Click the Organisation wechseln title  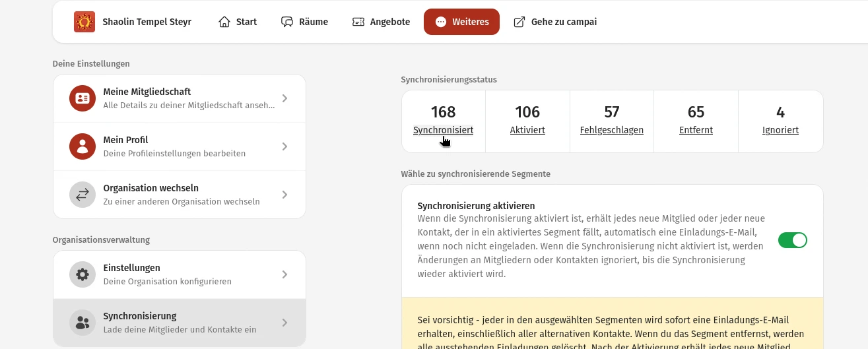pyautogui.click(x=151, y=188)
